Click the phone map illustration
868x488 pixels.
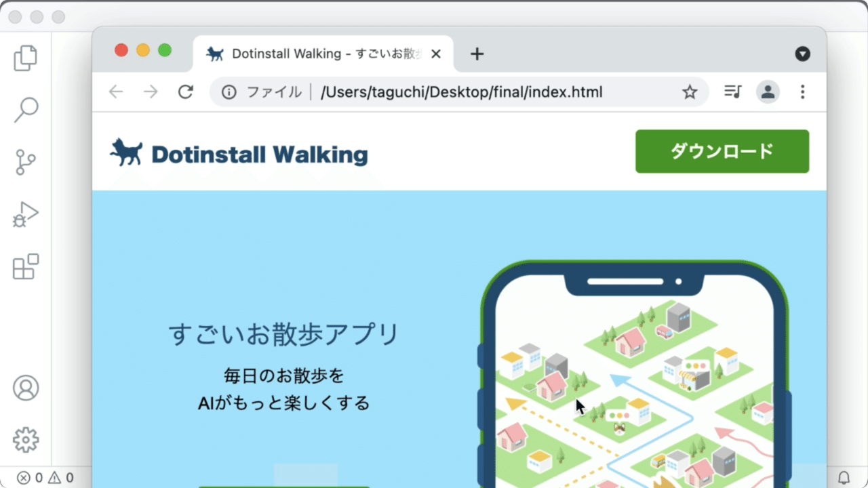[x=635, y=374]
